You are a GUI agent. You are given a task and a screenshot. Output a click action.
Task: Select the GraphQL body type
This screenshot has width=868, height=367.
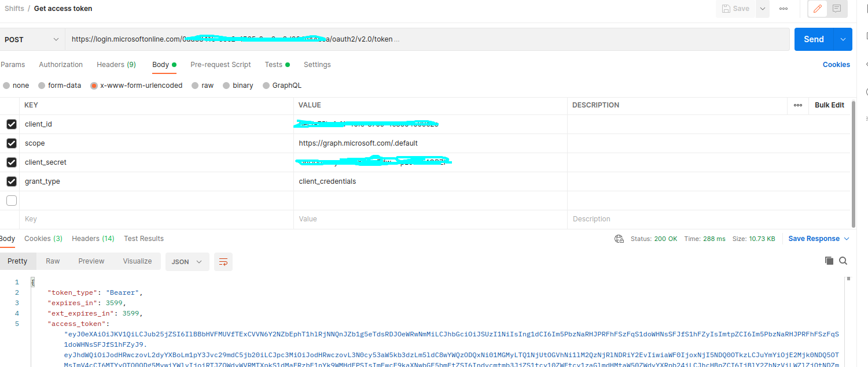pos(282,86)
